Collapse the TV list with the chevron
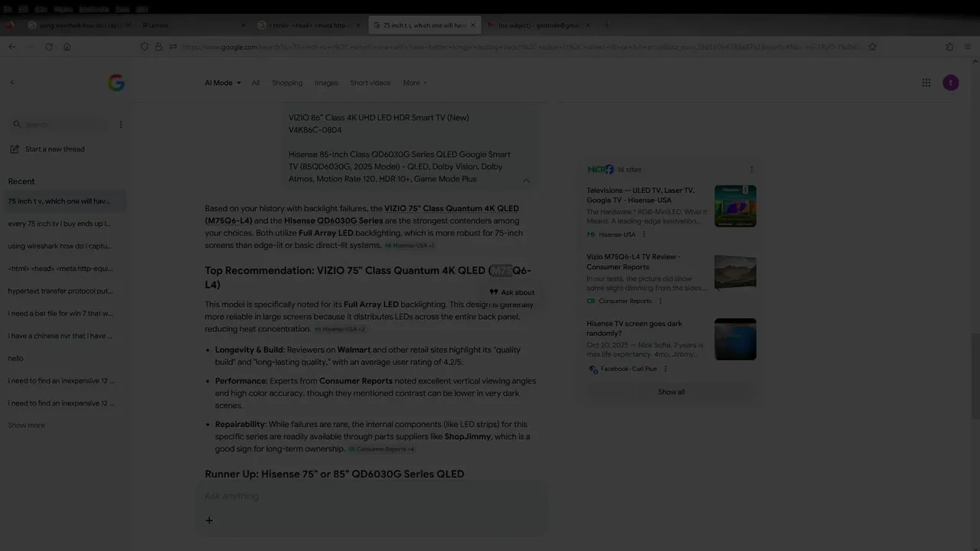The width and height of the screenshot is (980, 551). pyautogui.click(x=526, y=181)
